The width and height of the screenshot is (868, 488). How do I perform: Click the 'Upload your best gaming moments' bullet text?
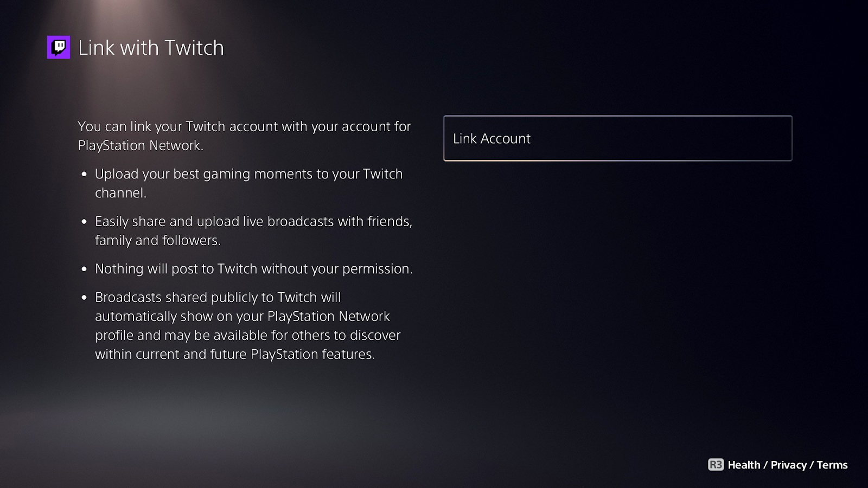pyautogui.click(x=249, y=183)
